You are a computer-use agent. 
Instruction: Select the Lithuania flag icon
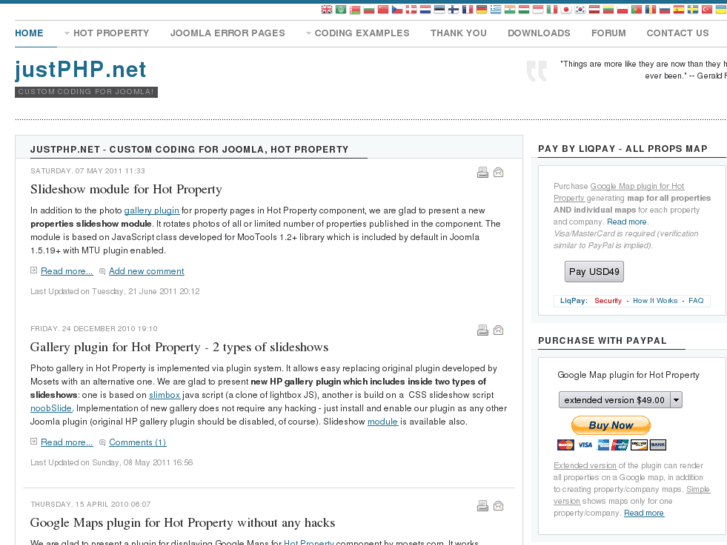(x=608, y=9)
